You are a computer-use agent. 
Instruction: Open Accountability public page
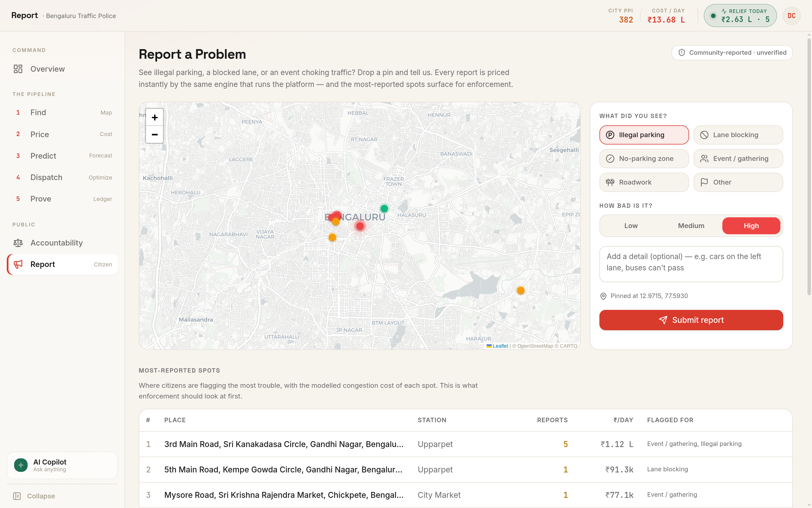tap(62, 243)
